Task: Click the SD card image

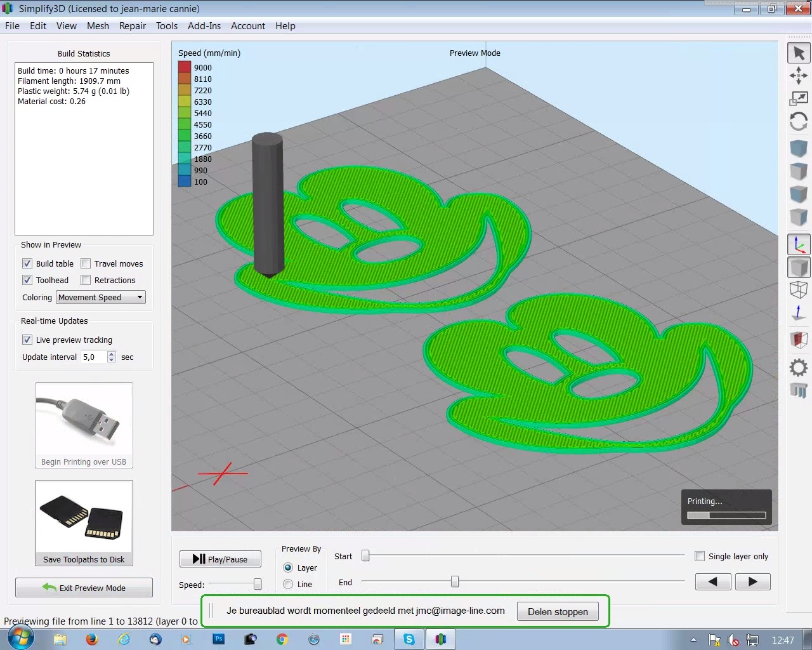Action: point(84,517)
